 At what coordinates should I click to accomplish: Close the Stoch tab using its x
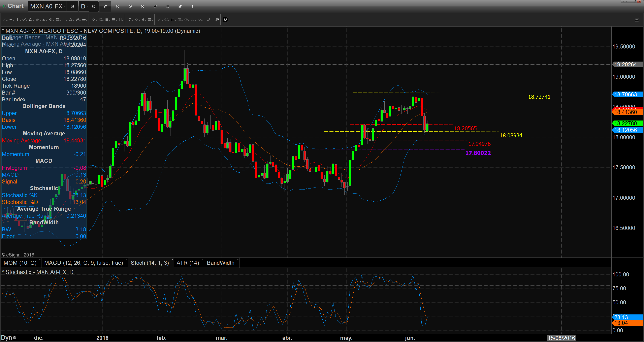coord(172,259)
